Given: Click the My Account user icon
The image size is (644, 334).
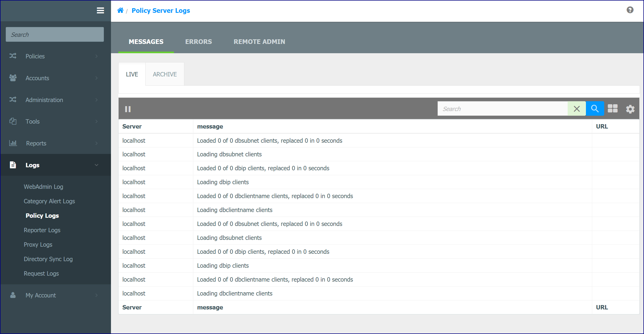Looking at the screenshot, I should click(13, 295).
